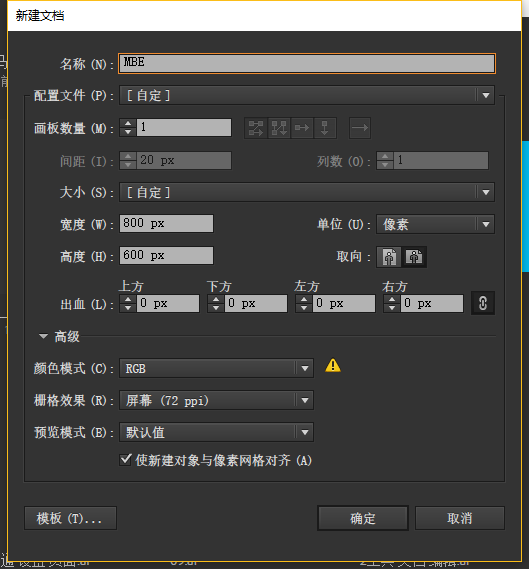Click the 宽度 width input field
This screenshot has width=529, height=569.
[167, 223]
